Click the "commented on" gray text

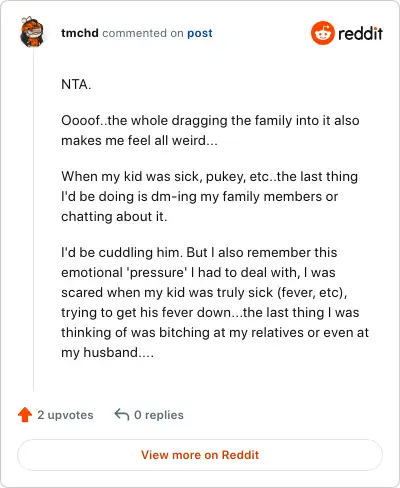coord(143,33)
